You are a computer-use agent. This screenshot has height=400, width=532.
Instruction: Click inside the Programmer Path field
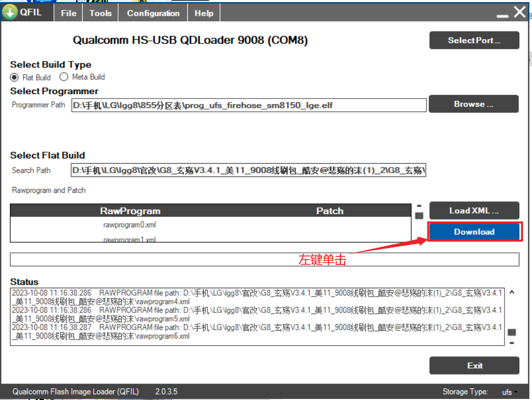[249, 105]
